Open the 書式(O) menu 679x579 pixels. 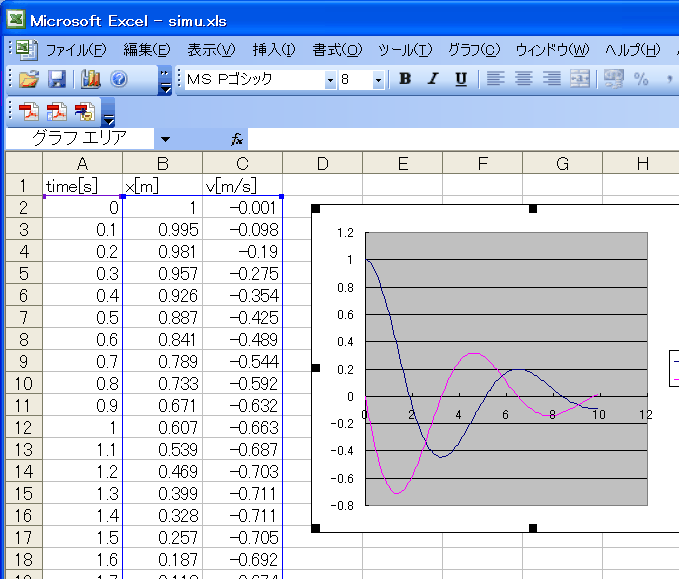[x=337, y=50]
